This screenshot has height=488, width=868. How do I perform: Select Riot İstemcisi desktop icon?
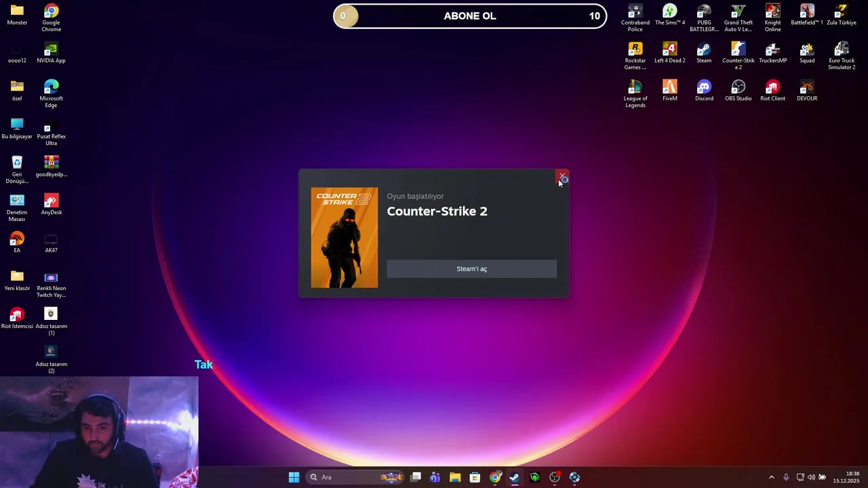coord(17,319)
